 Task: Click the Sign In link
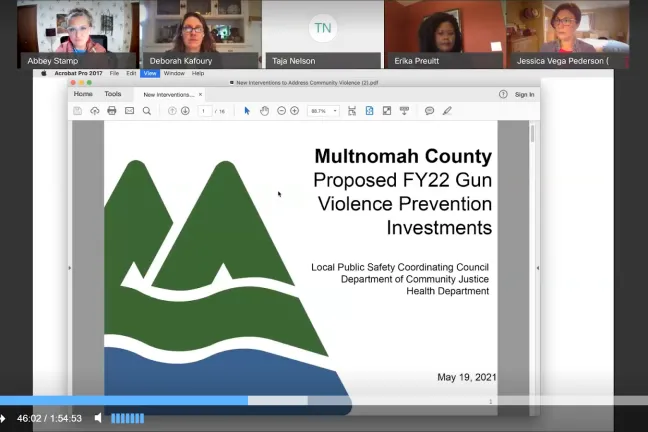coord(524,95)
